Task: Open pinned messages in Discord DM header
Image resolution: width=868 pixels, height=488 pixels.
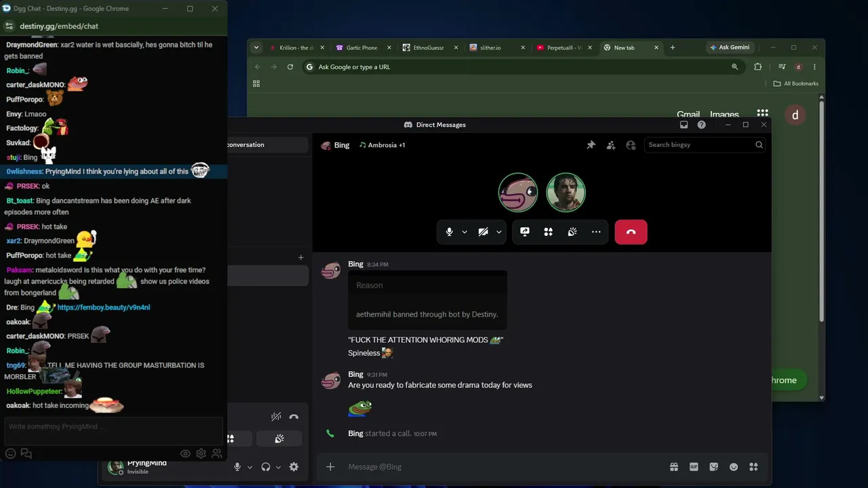Action: click(591, 145)
